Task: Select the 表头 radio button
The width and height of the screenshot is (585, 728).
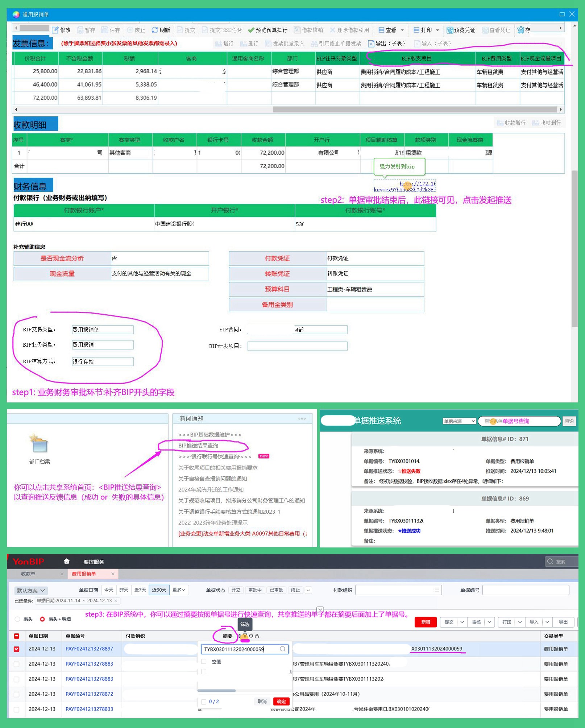Action: point(17,619)
